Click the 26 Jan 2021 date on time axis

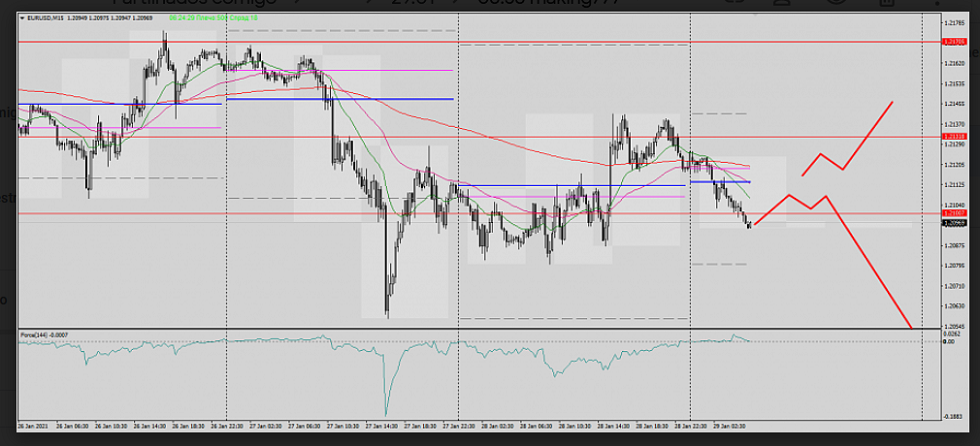[x=34, y=426]
